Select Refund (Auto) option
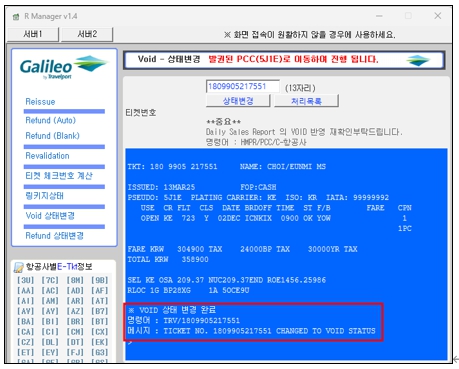The height and width of the screenshot is (369, 459). point(51,120)
